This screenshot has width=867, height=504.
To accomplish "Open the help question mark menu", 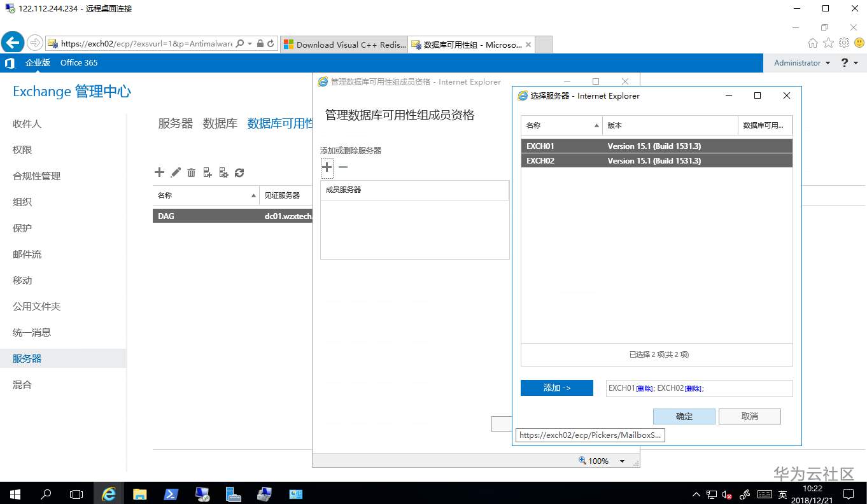I will tap(843, 62).
